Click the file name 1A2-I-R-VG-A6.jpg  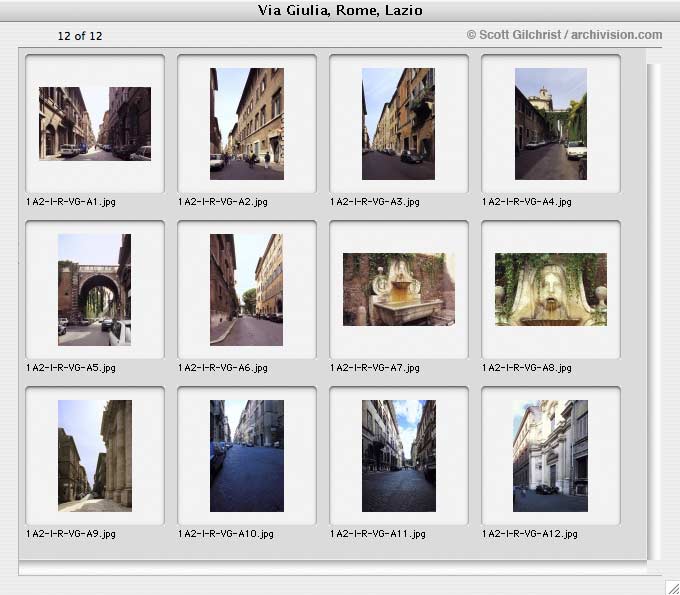(222, 368)
